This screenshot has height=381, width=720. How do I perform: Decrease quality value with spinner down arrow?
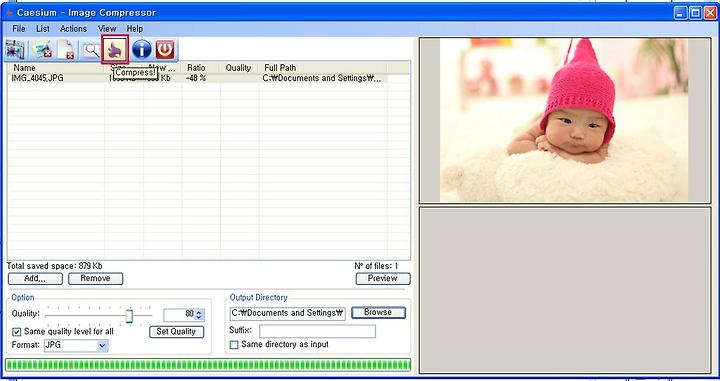[199, 318]
